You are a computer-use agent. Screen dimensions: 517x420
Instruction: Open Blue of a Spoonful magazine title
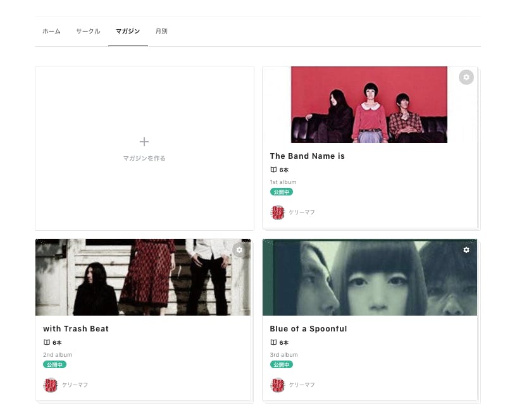pyautogui.click(x=308, y=329)
